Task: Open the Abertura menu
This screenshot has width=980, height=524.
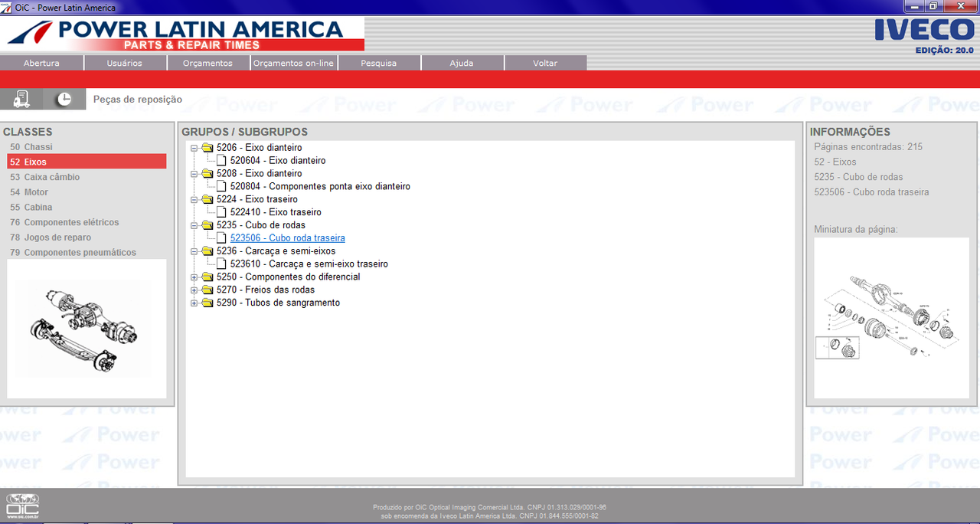Action: 41,63
